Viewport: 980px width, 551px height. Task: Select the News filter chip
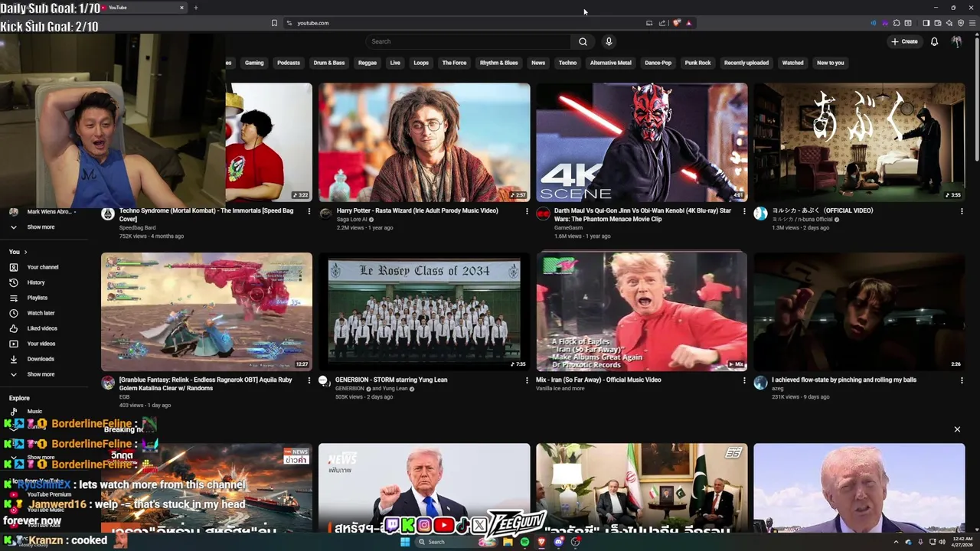[x=538, y=63]
